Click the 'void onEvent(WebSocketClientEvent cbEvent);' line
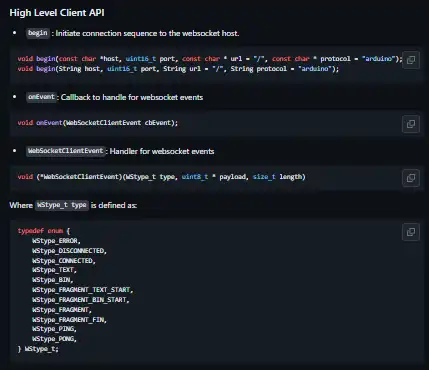This screenshot has height=370, width=429. 98,123
